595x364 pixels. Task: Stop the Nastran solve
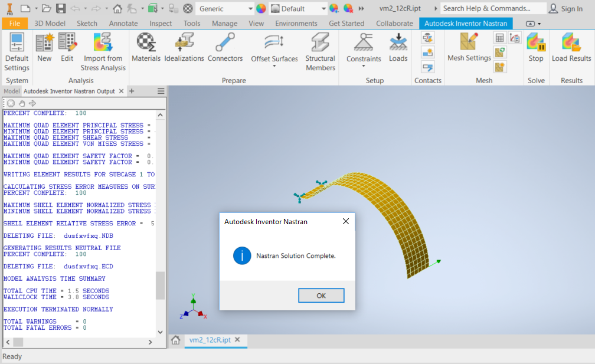[536, 48]
